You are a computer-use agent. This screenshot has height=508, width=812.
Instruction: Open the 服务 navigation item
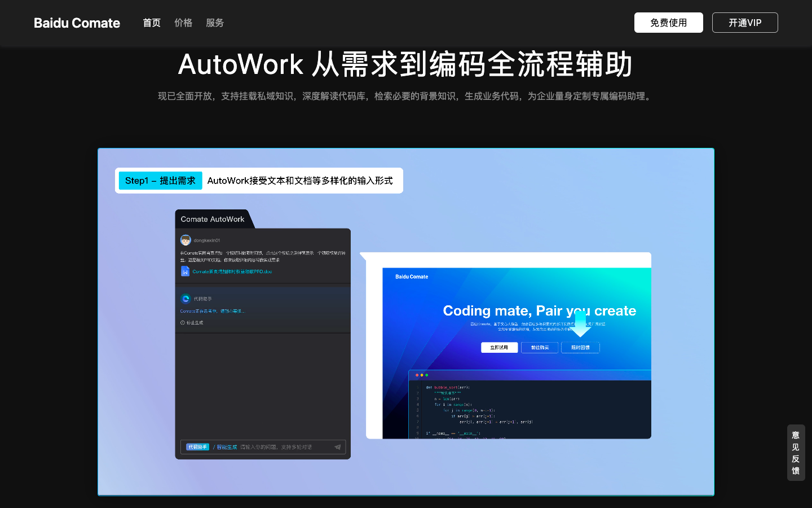(x=215, y=23)
